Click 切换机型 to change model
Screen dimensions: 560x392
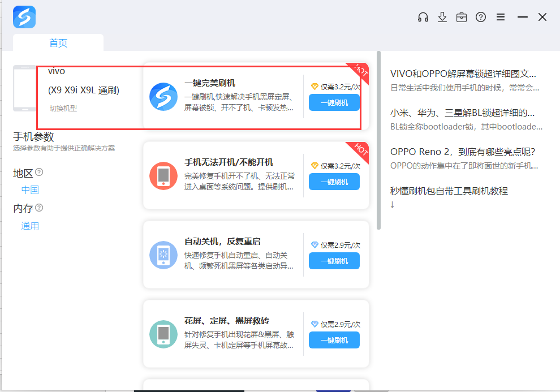[x=63, y=108]
